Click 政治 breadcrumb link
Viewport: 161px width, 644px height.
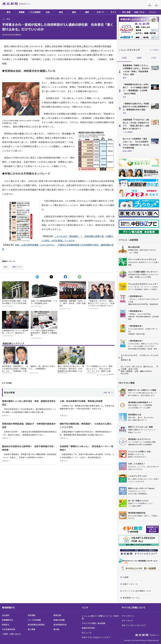coord(8,19)
